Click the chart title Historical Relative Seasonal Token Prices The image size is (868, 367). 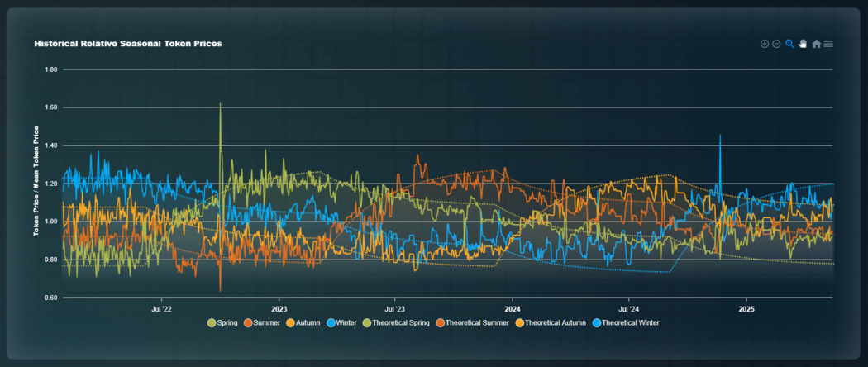pyautogui.click(x=127, y=43)
